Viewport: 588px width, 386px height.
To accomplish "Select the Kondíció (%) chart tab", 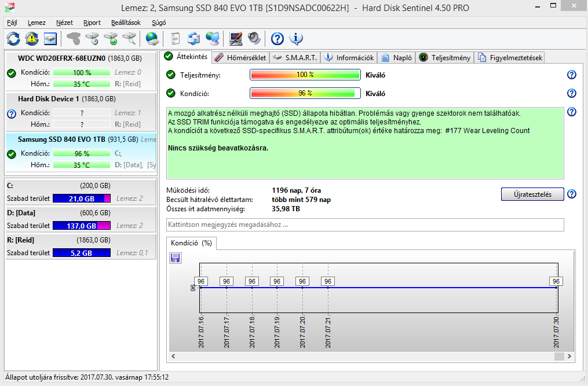I will [191, 243].
